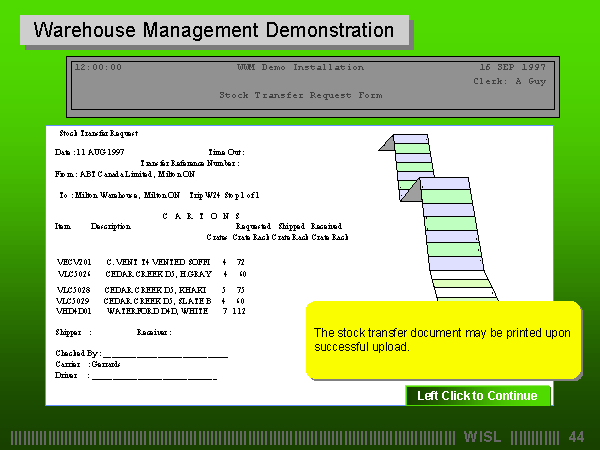Select the VHD4D01 Waterford White row
The image size is (600, 450).
click(150, 311)
